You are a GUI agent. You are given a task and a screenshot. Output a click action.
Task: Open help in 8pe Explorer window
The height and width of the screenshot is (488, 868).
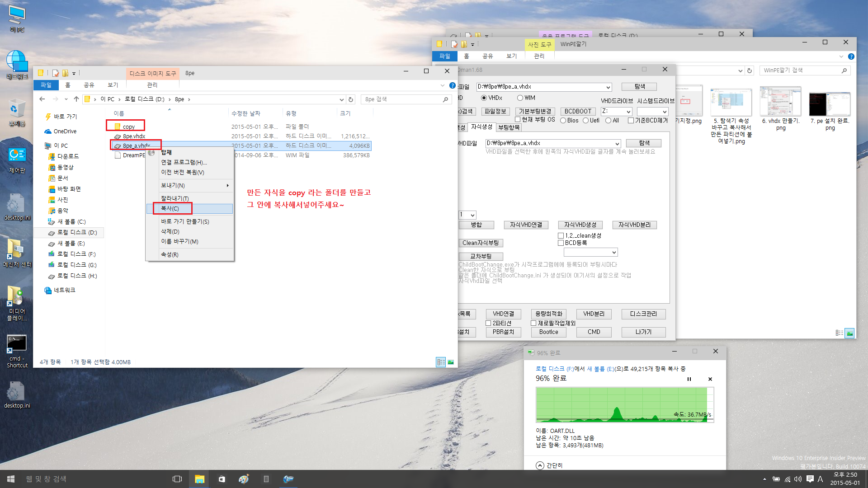tap(452, 85)
